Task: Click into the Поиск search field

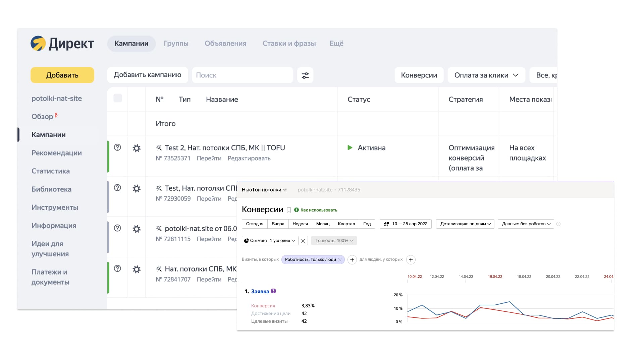Action: (x=243, y=75)
